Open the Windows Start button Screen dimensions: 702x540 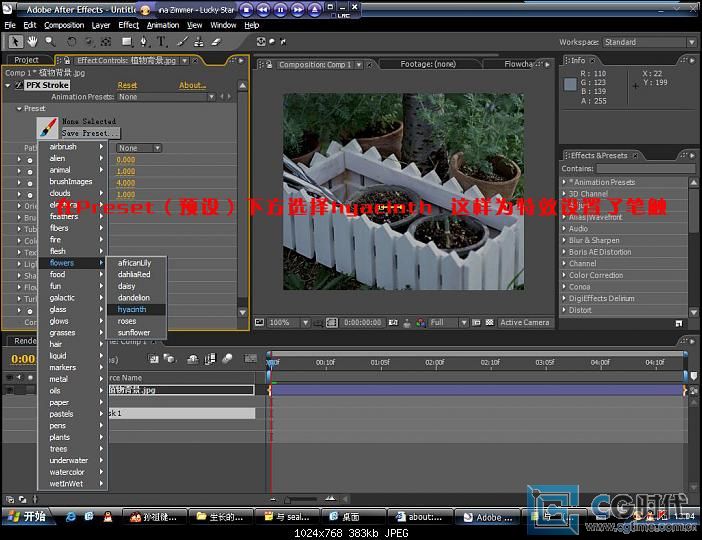click(27, 517)
